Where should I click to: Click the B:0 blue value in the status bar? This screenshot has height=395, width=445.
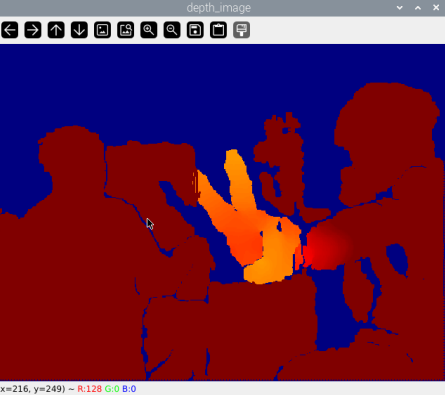[129, 389]
